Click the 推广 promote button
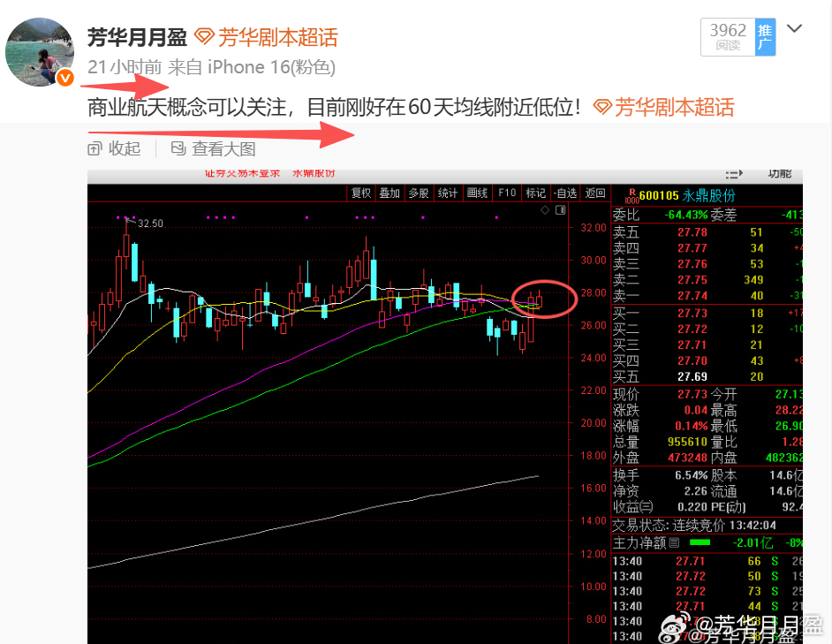This screenshot has width=832, height=644. tap(765, 37)
